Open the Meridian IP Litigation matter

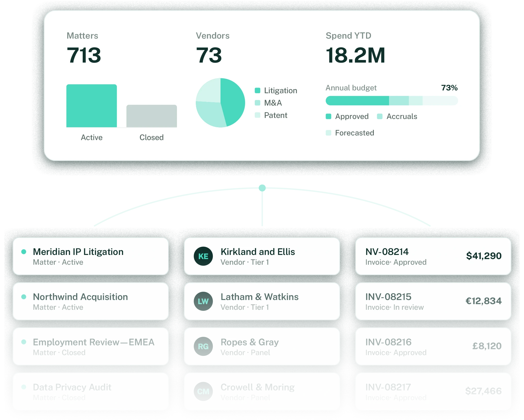(91, 256)
